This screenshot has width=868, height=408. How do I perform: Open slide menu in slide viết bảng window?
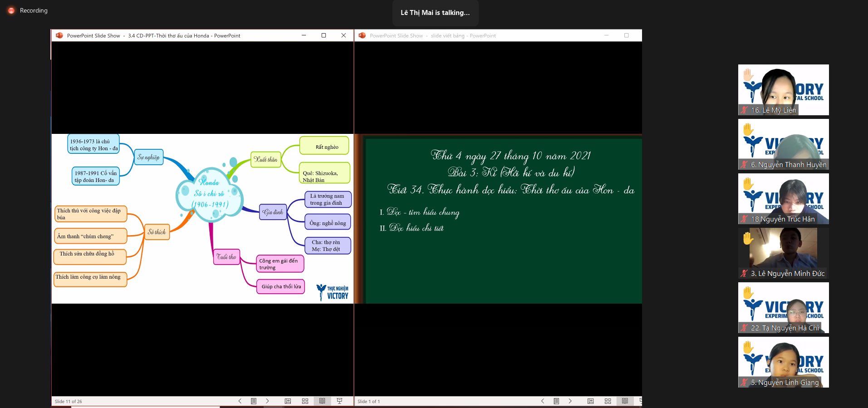[556, 401]
